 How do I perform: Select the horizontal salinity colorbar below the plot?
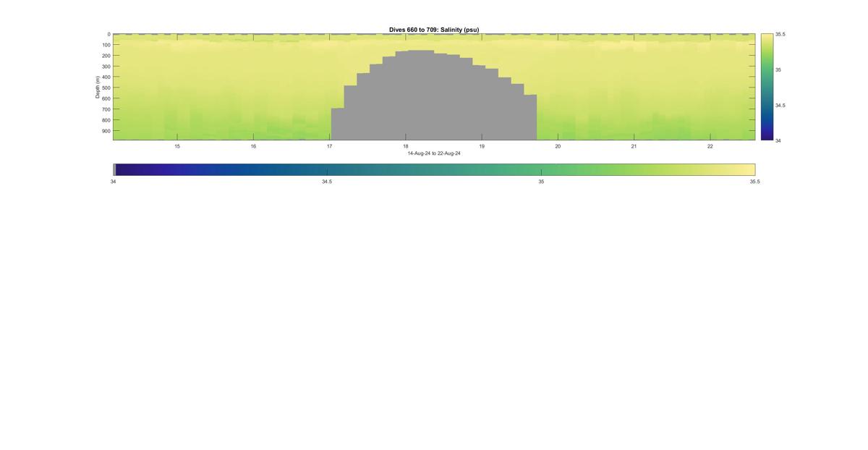(434, 169)
